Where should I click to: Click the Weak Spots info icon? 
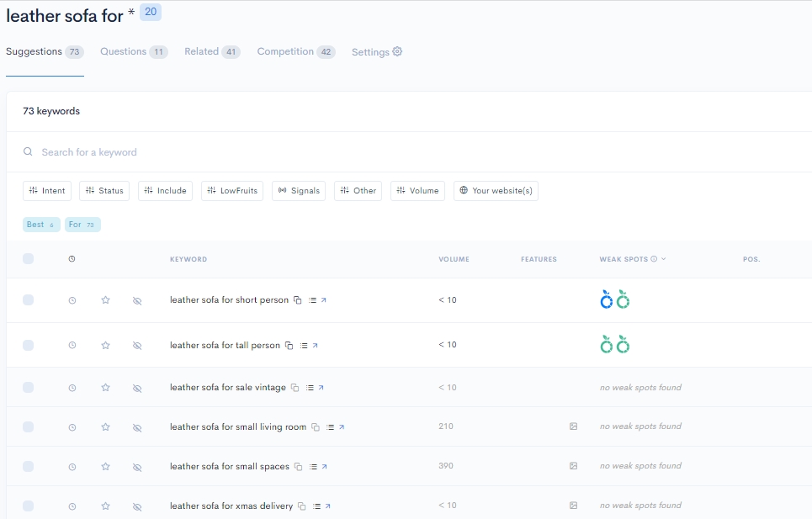654,259
